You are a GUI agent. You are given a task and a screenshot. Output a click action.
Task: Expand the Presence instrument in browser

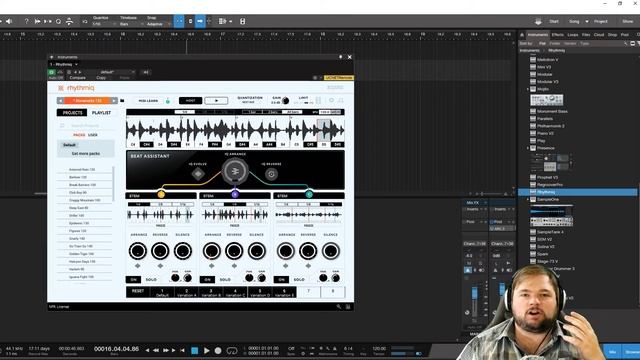528,148
